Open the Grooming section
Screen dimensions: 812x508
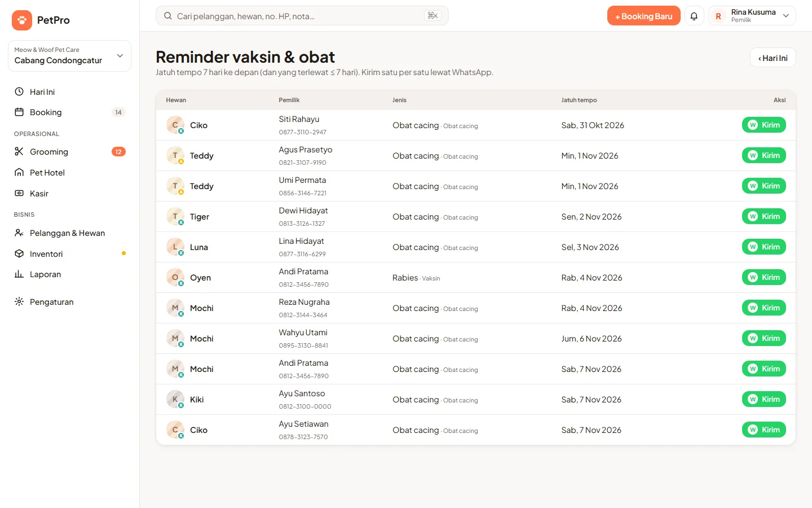(x=70, y=152)
